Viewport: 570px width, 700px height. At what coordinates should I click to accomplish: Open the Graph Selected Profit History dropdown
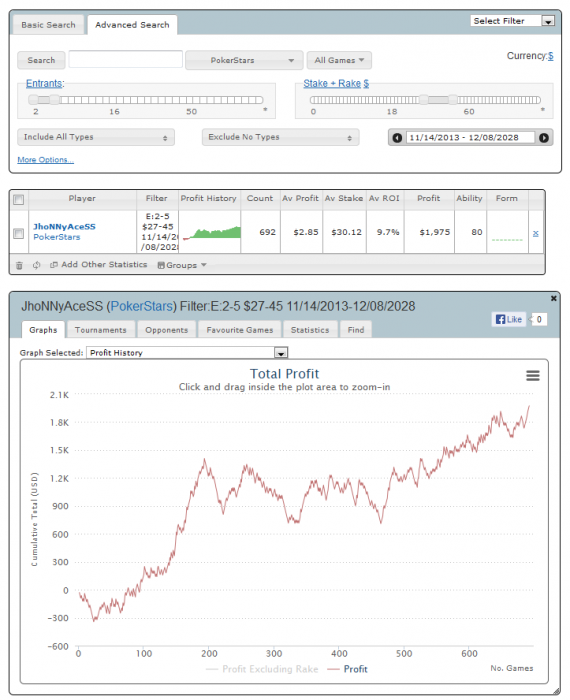click(x=187, y=353)
